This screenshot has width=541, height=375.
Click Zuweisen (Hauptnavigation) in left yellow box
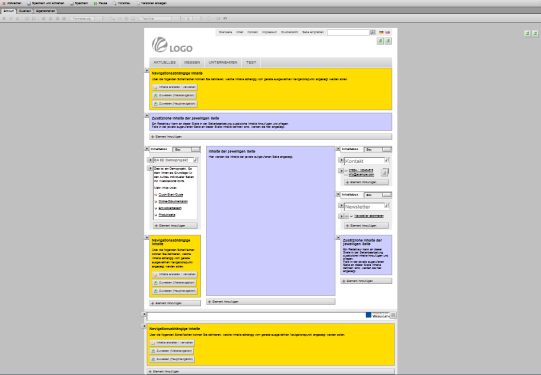175,291
